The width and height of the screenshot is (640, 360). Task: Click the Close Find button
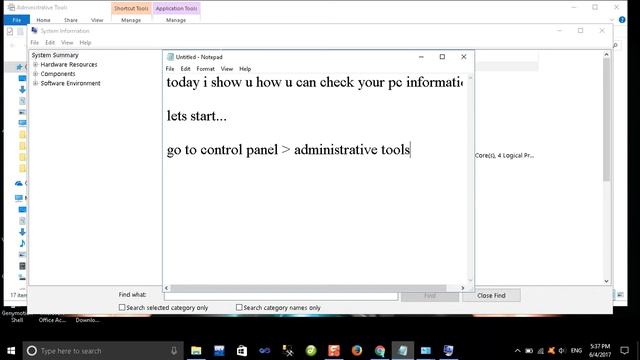tap(491, 296)
